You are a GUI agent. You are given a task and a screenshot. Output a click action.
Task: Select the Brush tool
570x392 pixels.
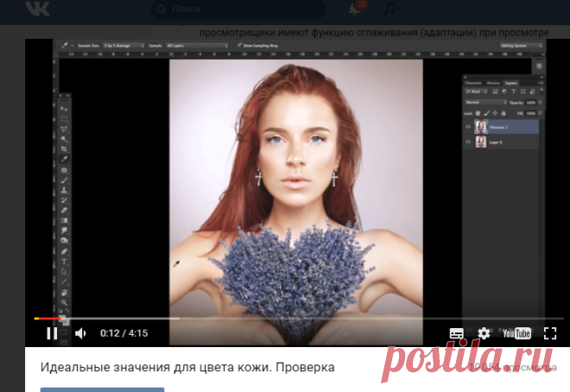click(x=64, y=180)
